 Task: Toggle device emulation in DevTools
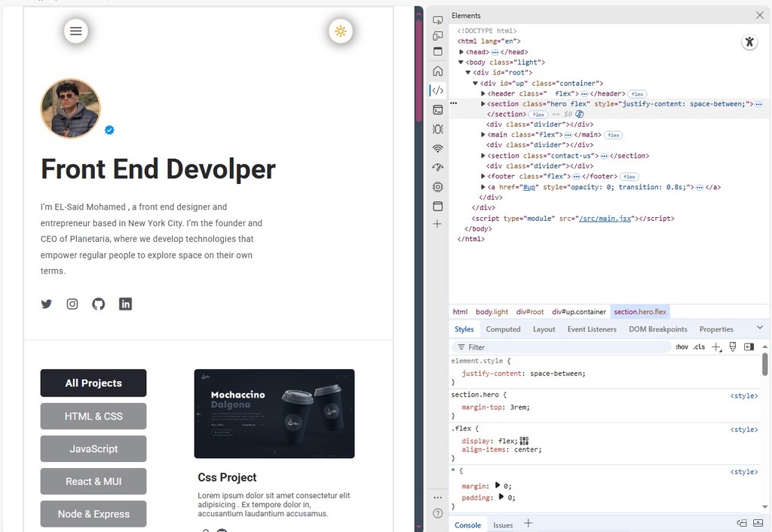438,35
